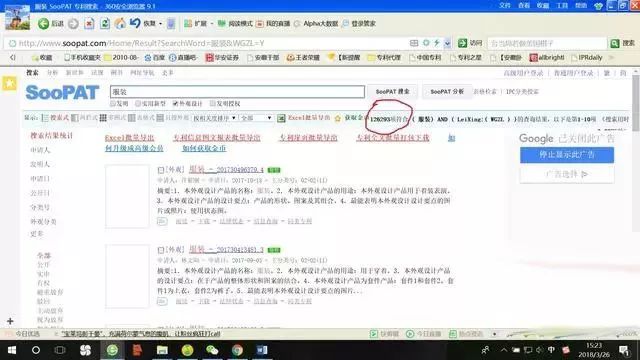Enable Reading mode from the toolbar
Viewport: 640px width, 360px height.
[235, 24]
